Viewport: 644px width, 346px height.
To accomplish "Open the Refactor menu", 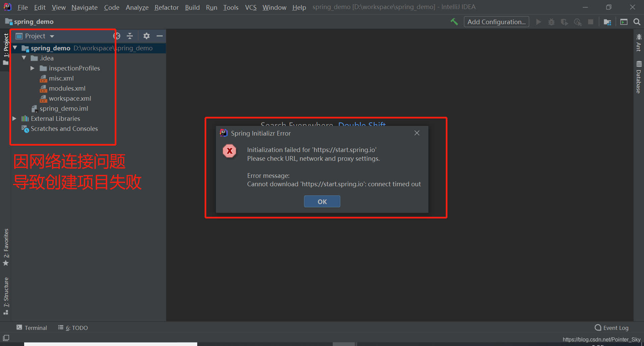I will 166,7.
